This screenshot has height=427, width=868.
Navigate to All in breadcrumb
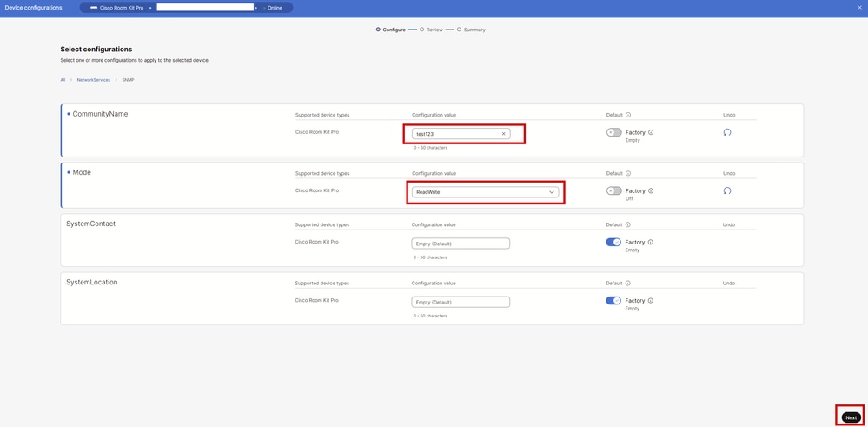[63, 80]
